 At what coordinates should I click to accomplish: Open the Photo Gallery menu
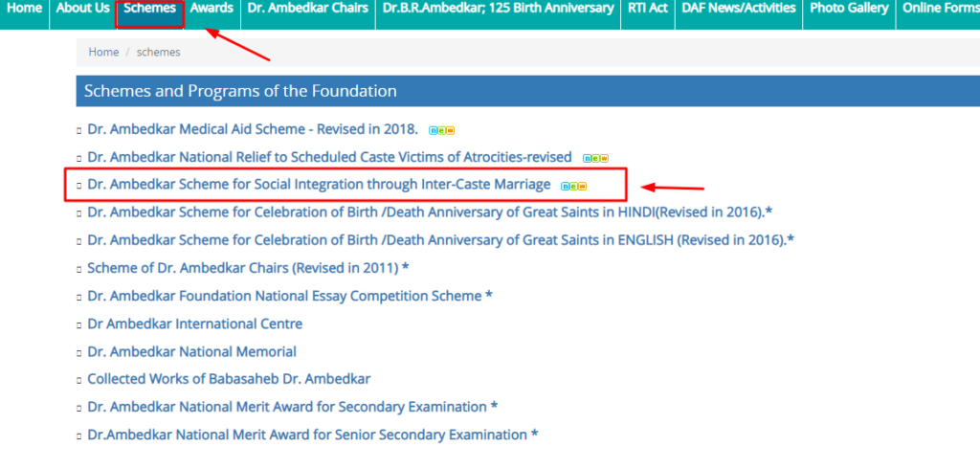click(849, 9)
